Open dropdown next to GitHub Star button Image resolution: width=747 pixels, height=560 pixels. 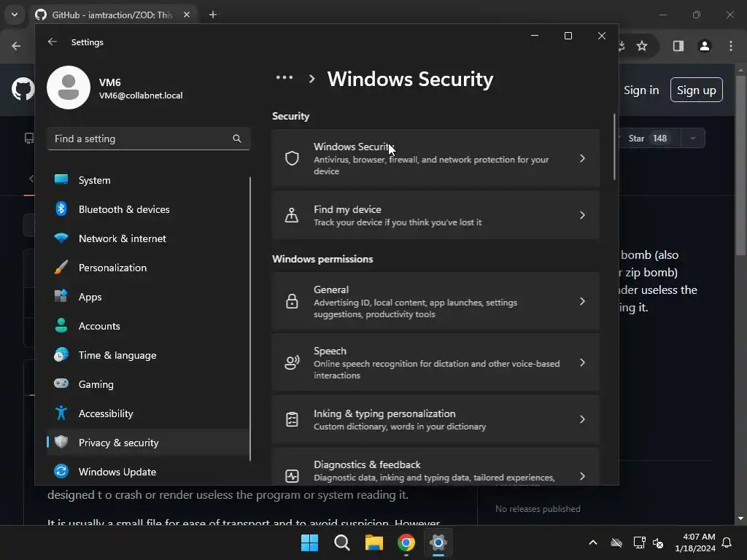693,139
